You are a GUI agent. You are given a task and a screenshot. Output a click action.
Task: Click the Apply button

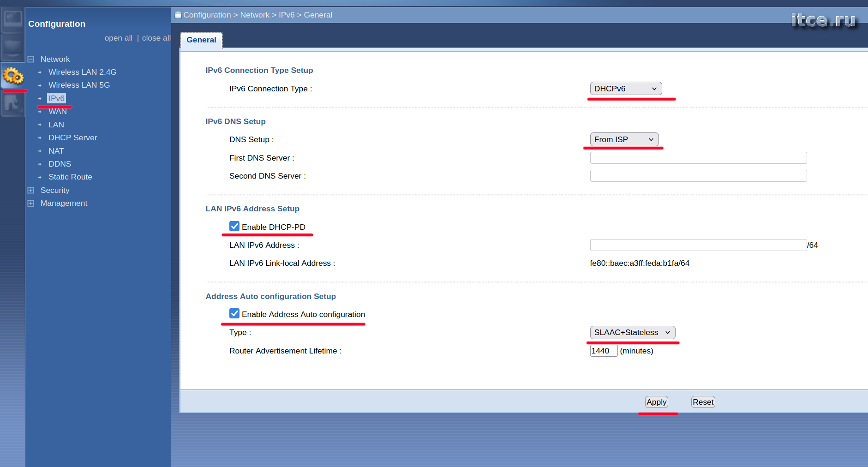657,402
